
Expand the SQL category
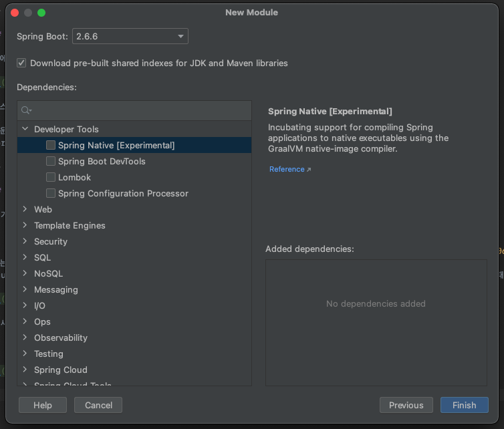click(x=25, y=257)
